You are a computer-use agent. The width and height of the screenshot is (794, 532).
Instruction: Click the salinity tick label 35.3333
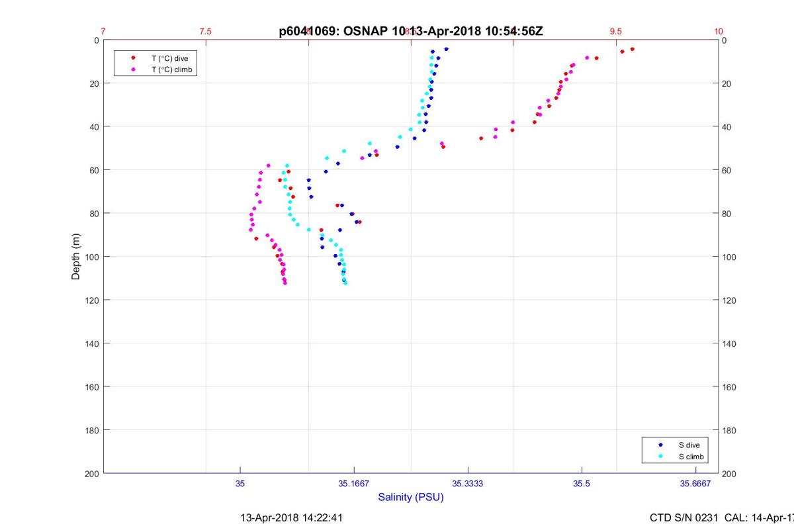[468, 484]
